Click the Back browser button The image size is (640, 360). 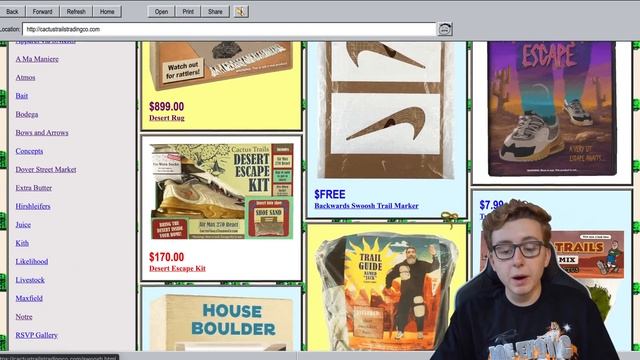pyautogui.click(x=12, y=12)
